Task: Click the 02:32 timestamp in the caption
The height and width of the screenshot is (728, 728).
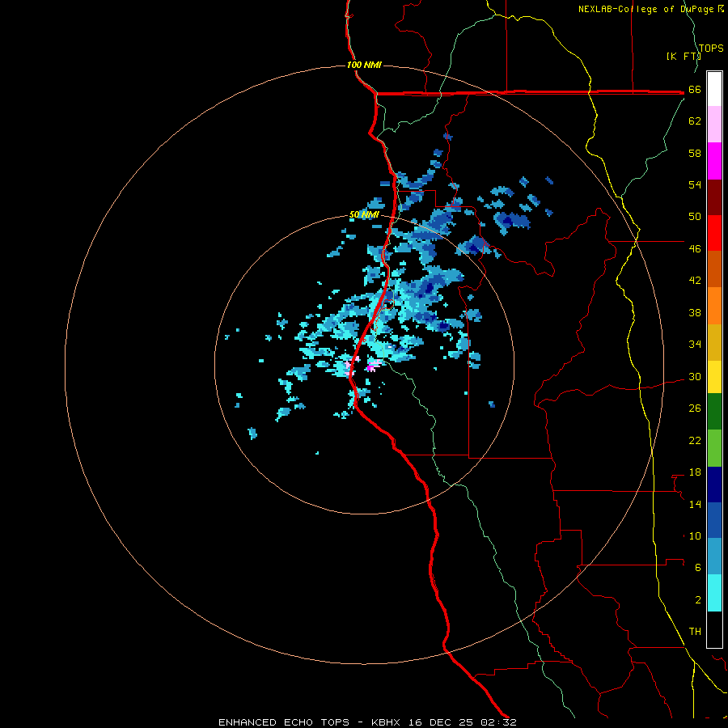Action: (498, 722)
